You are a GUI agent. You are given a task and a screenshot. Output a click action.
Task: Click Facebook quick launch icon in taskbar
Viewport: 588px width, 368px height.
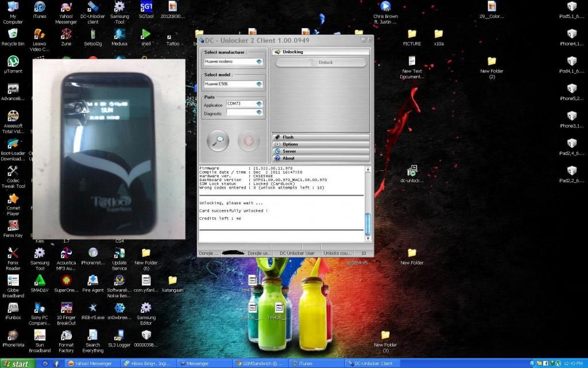[x=57, y=363]
